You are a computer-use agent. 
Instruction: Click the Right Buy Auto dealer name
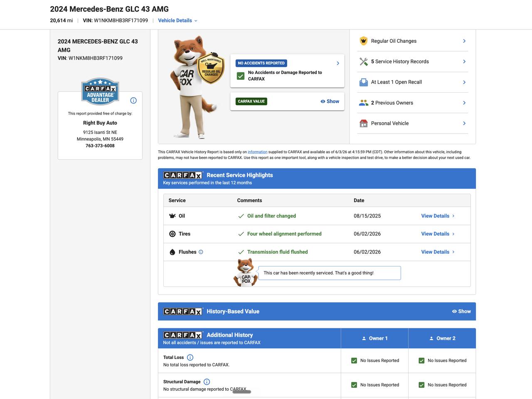pyautogui.click(x=100, y=123)
